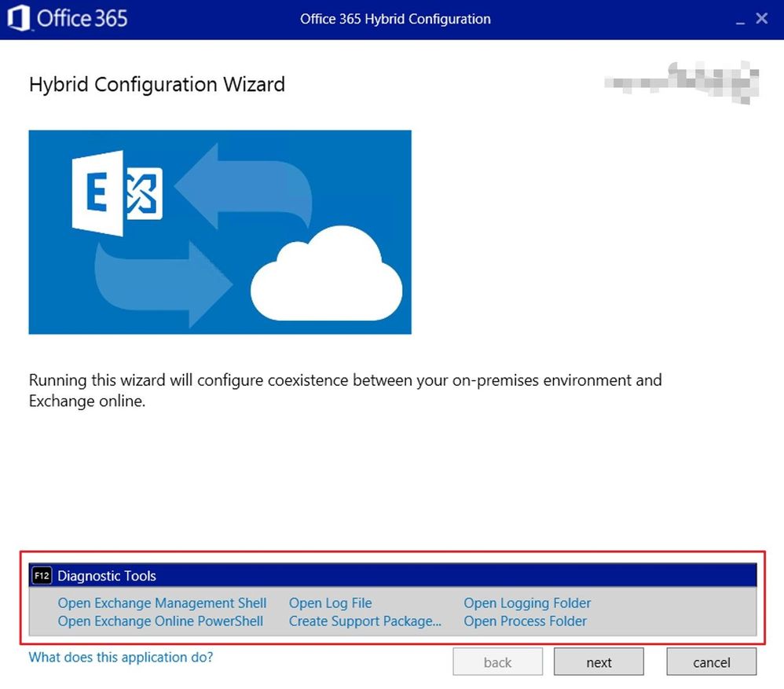Open Process Folder link
This screenshot has height=689, width=784.
point(525,621)
